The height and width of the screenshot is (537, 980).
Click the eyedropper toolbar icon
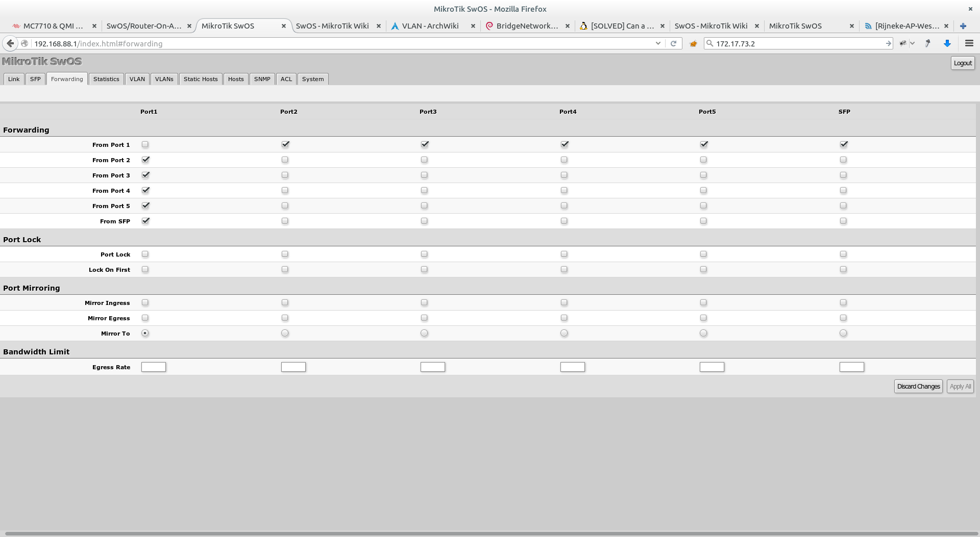click(x=927, y=44)
